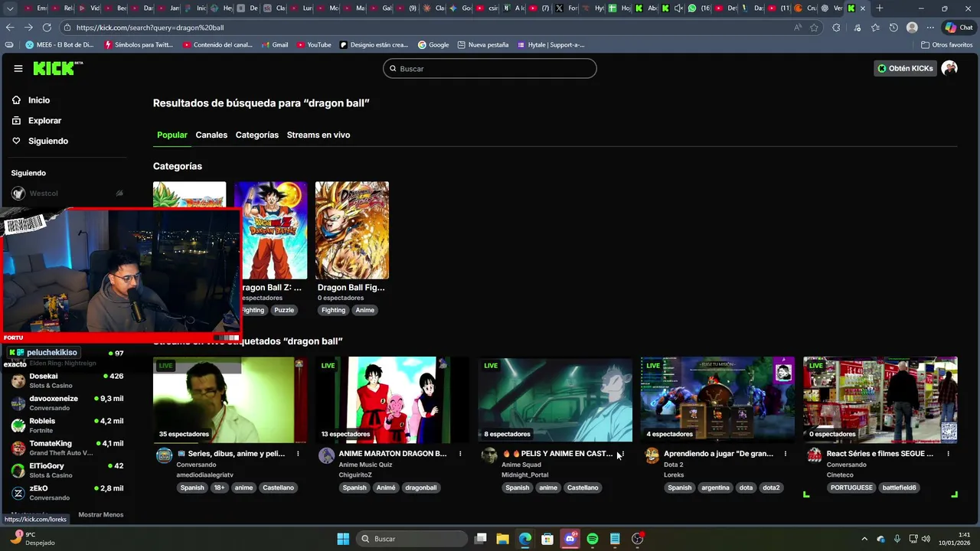
Task: Open the stream with 35 espectadores
Action: (230, 399)
